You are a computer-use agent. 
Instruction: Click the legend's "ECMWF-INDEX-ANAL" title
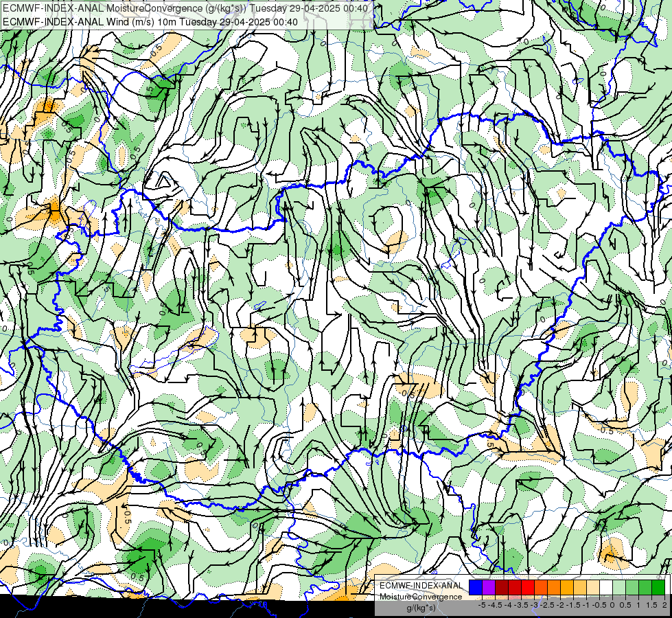(421, 586)
